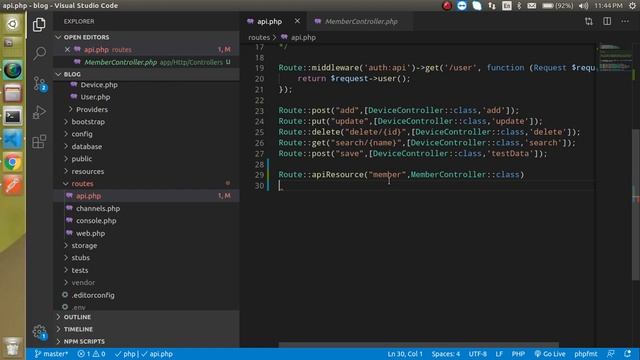Image resolution: width=640 pixels, height=360 pixels.
Task: Close api.php in Open Editors list
Action: click(67, 49)
